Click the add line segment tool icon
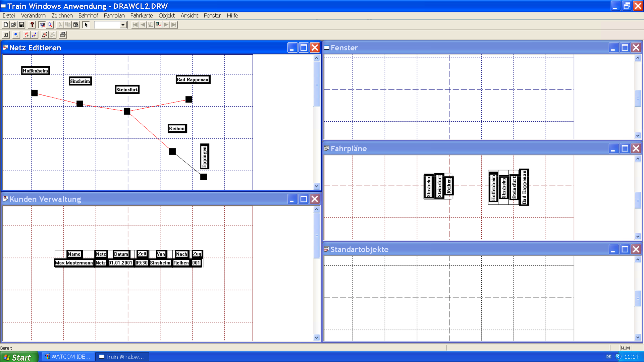 tap(35, 35)
